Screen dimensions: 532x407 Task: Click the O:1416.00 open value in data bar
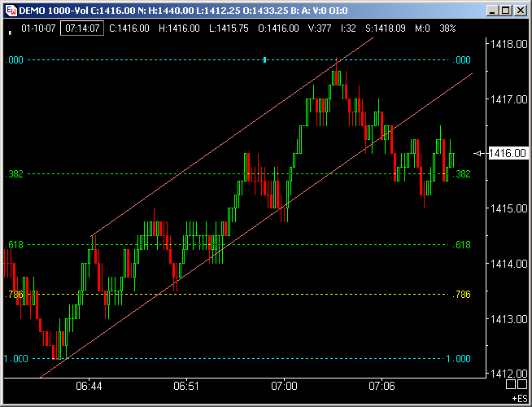[x=278, y=28]
